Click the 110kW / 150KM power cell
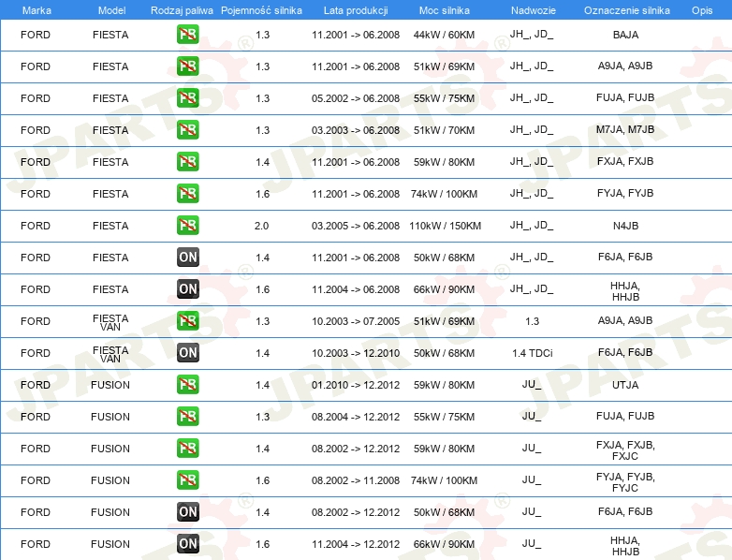This screenshot has width=732, height=560. (x=445, y=226)
